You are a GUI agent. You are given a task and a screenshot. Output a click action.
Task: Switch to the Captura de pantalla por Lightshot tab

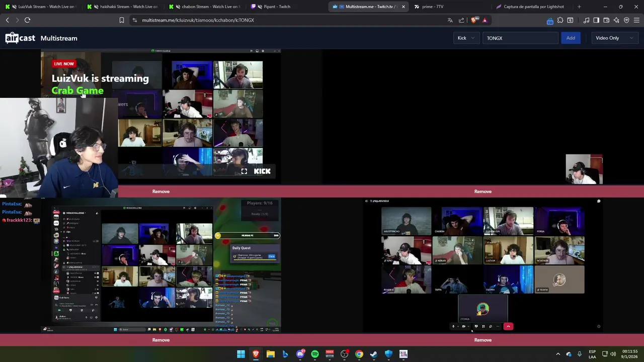pos(533,7)
